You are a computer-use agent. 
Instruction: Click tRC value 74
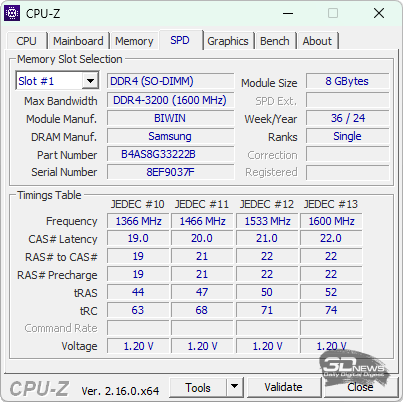tap(331, 310)
